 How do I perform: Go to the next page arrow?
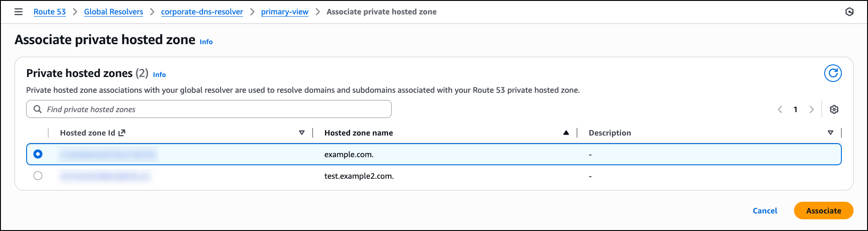tap(812, 109)
